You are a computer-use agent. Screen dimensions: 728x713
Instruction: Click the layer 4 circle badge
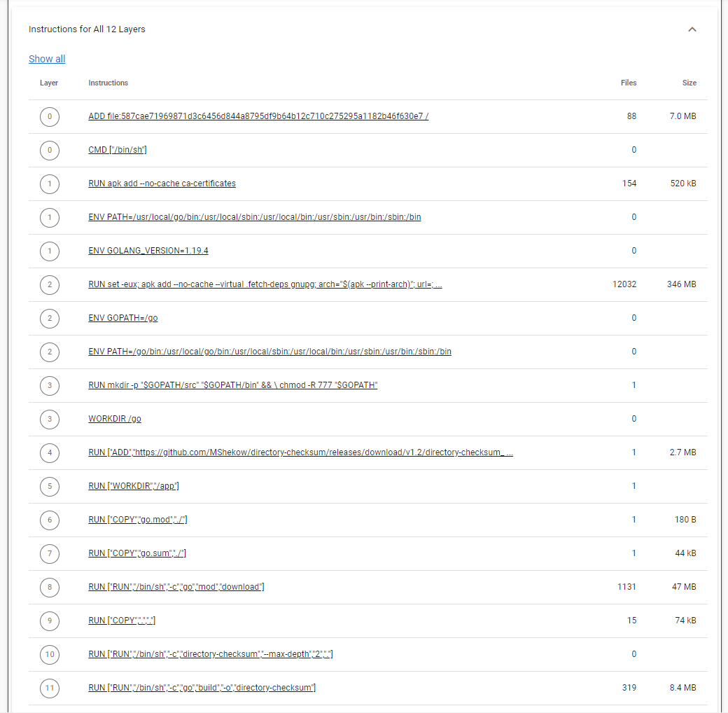pyautogui.click(x=50, y=453)
